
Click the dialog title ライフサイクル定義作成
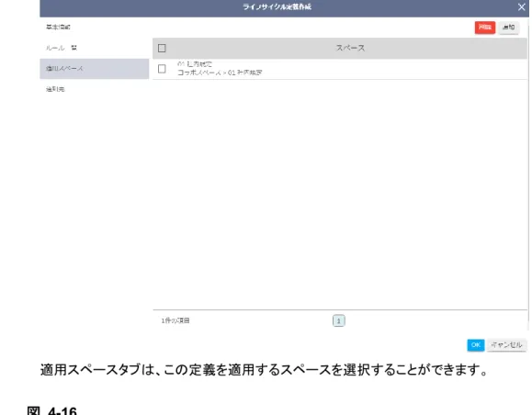pos(277,7)
